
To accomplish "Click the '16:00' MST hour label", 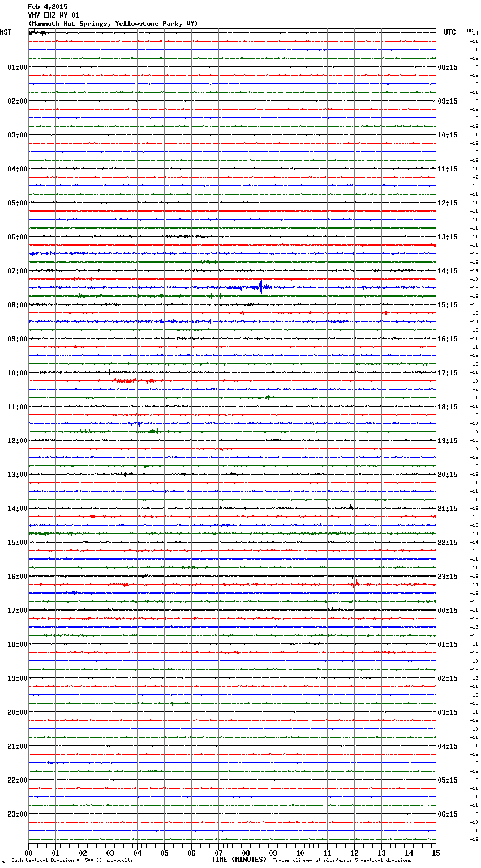I will click(17, 577).
